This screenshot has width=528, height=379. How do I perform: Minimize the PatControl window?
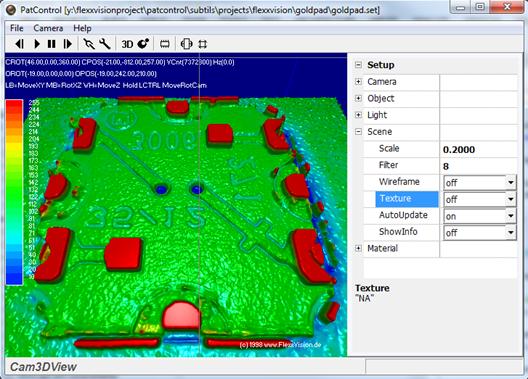[x=460, y=7]
